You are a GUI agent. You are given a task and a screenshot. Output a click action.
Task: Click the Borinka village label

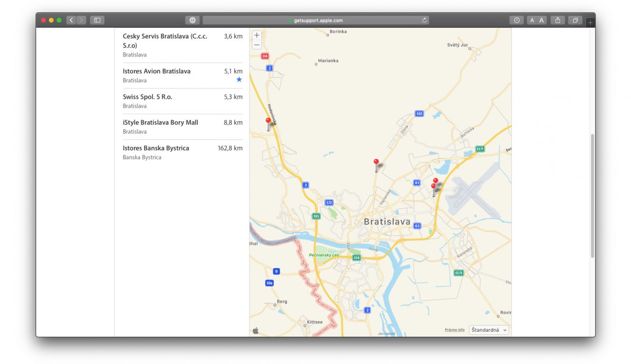[x=338, y=31]
